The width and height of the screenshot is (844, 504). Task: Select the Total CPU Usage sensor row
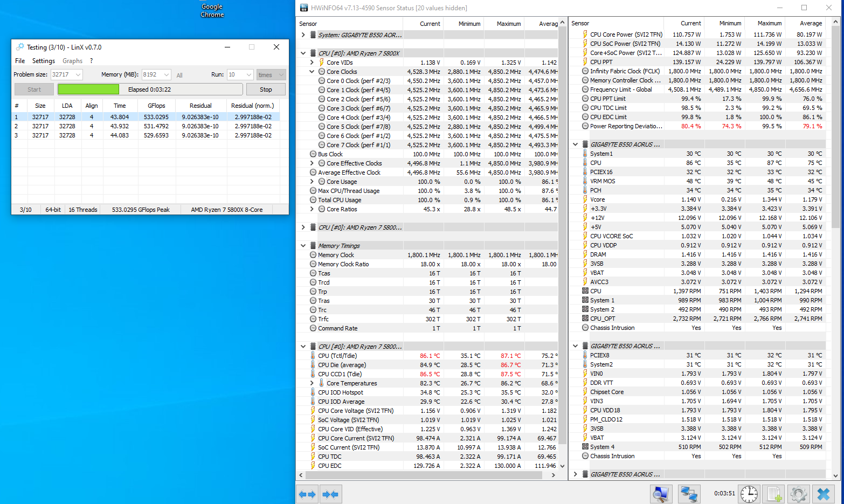(427, 200)
